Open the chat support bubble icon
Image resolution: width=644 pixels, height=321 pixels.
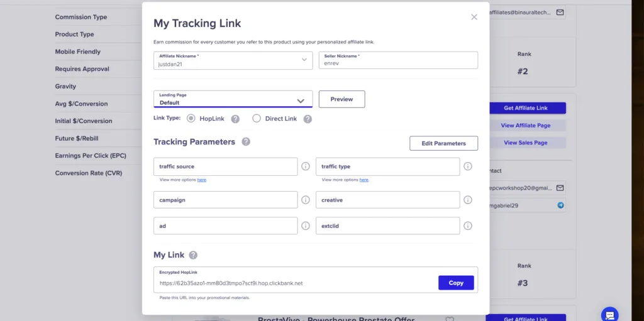[609, 314]
